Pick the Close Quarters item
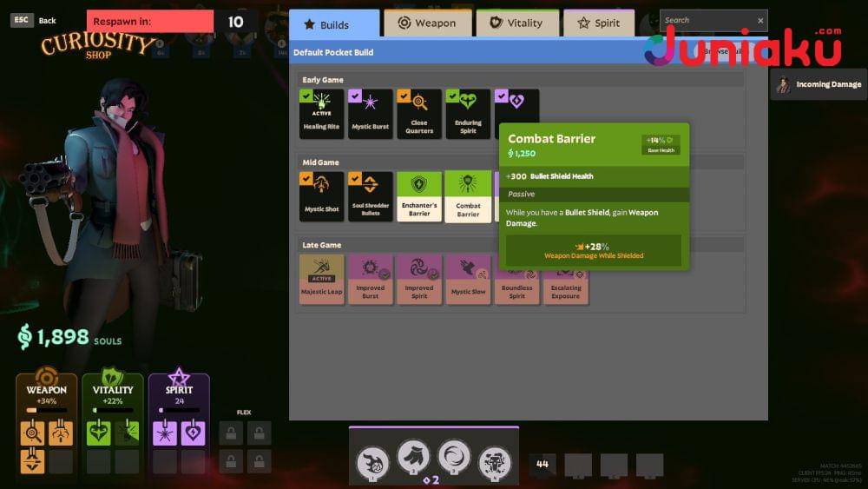This screenshot has height=489, width=868. [419, 114]
